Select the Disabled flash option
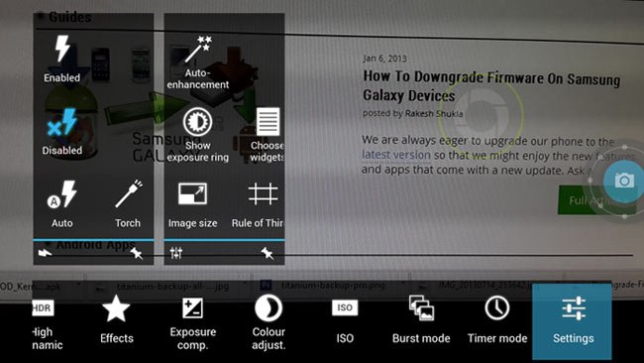 pyautogui.click(x=62, y=132)
